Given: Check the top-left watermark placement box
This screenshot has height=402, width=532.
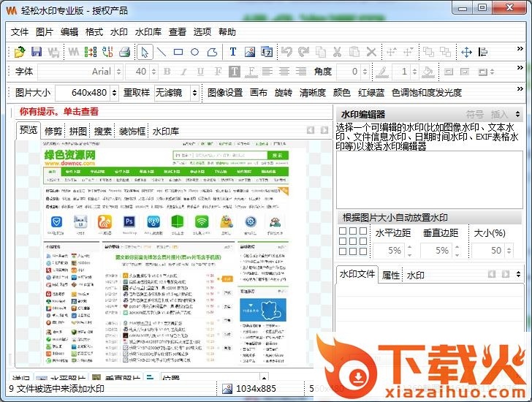Looking at the screenshot, I should coord(343,231).
